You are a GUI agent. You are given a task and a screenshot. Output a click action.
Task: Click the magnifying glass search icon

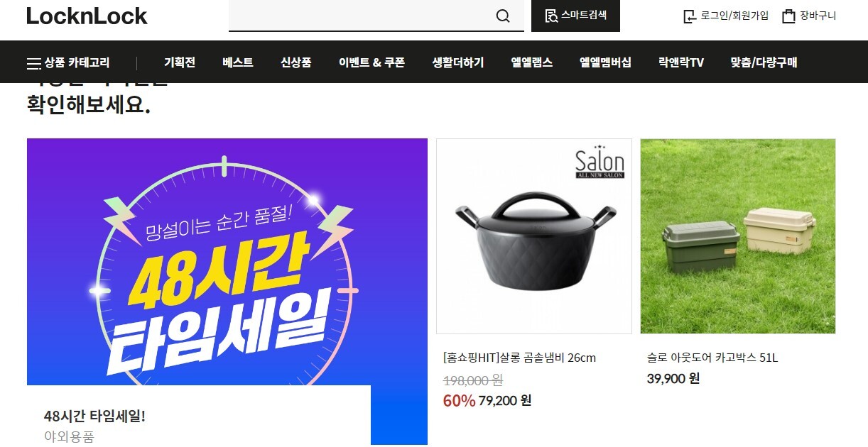(503, 16)
